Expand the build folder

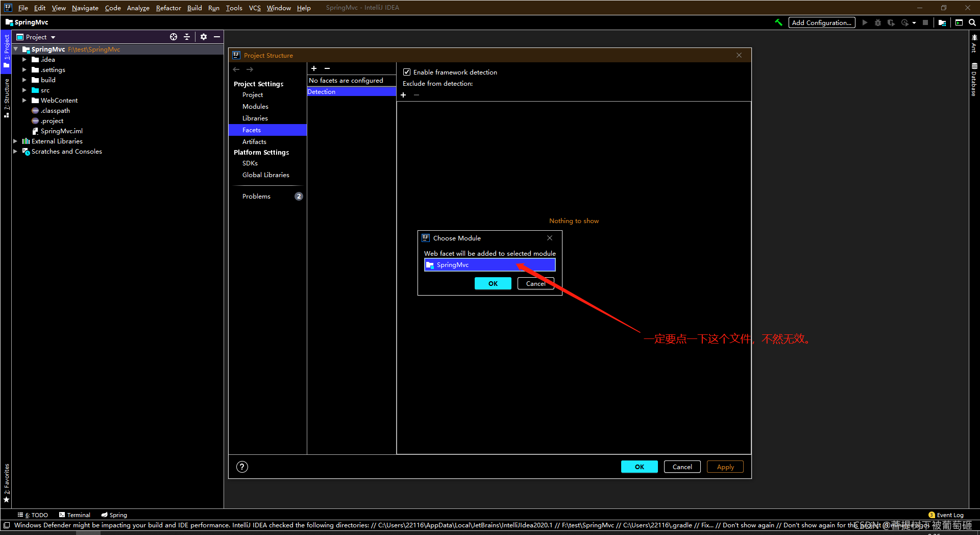(x=24, y=80)
